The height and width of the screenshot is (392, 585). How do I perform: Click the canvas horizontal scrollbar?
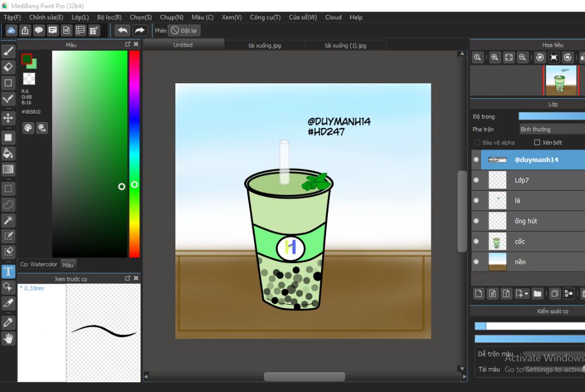(304, 377)
